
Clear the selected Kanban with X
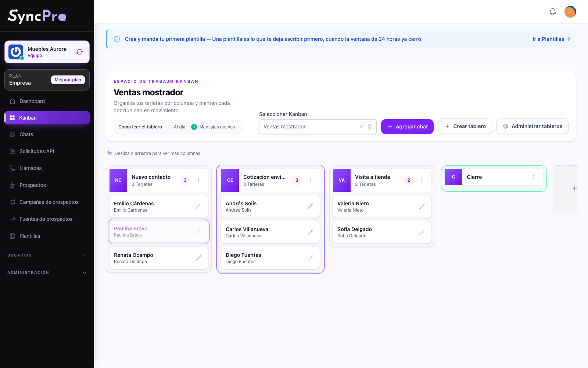click(361, 127)
